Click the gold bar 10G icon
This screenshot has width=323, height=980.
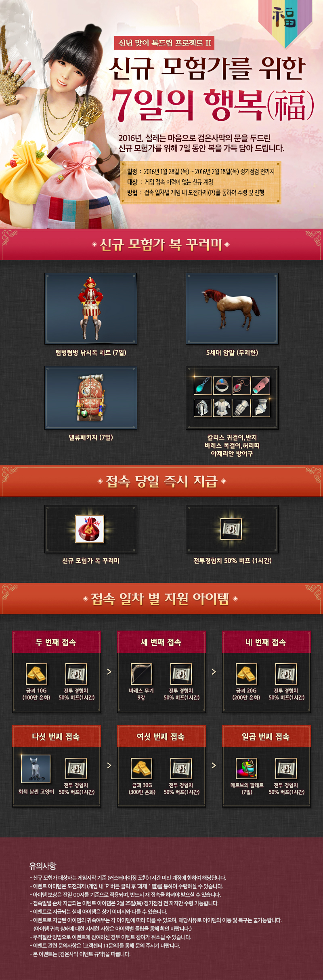36,674
